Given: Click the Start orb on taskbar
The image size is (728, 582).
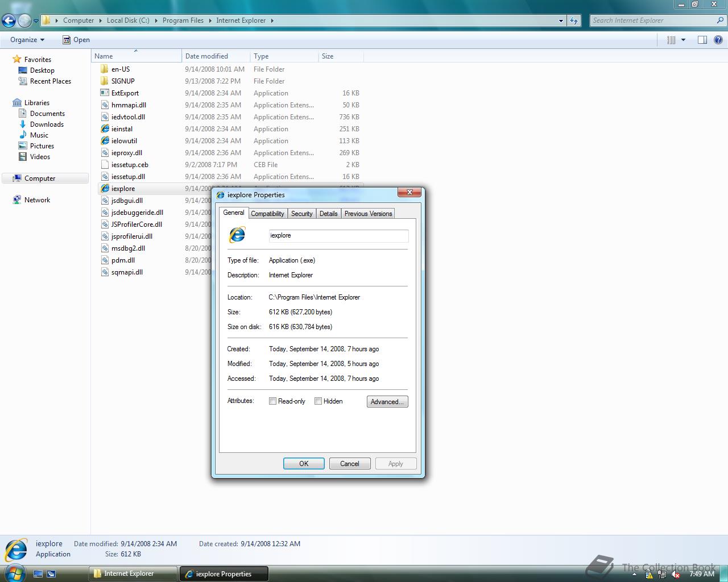Looking at the screenshot, I should (14, 573).
